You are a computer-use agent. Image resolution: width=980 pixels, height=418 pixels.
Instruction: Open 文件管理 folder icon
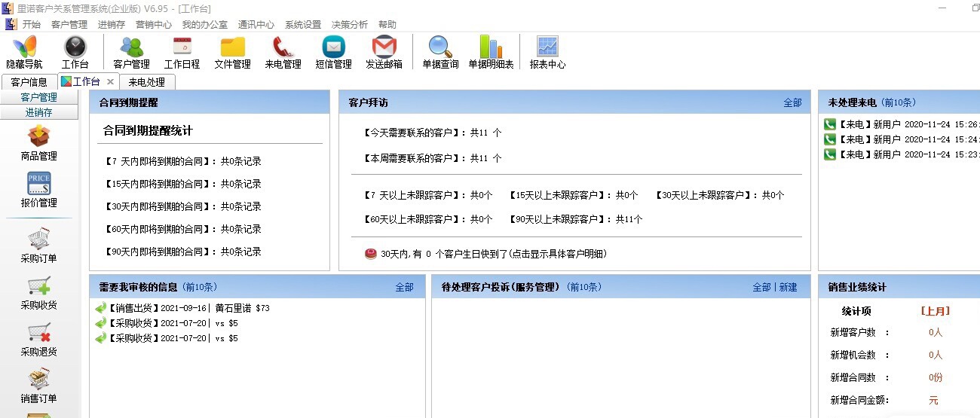click(x=232, y=53)
